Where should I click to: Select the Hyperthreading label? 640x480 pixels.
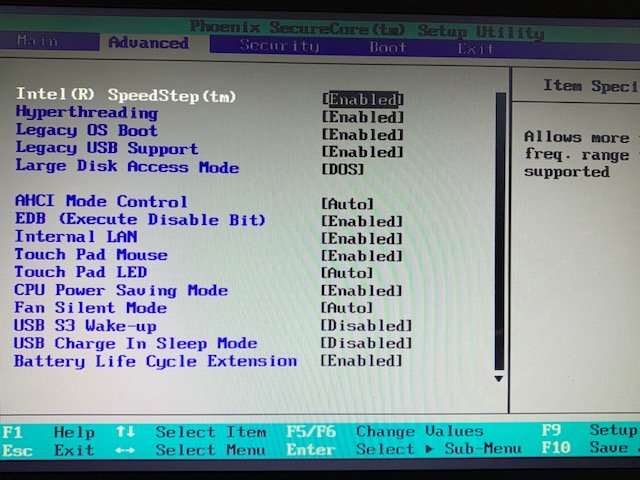coord(87,113)
